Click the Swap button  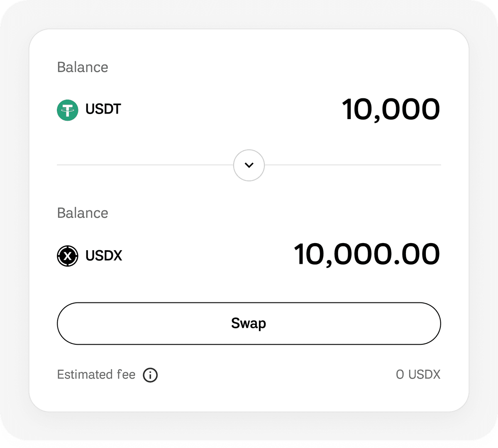pos(249,324)
